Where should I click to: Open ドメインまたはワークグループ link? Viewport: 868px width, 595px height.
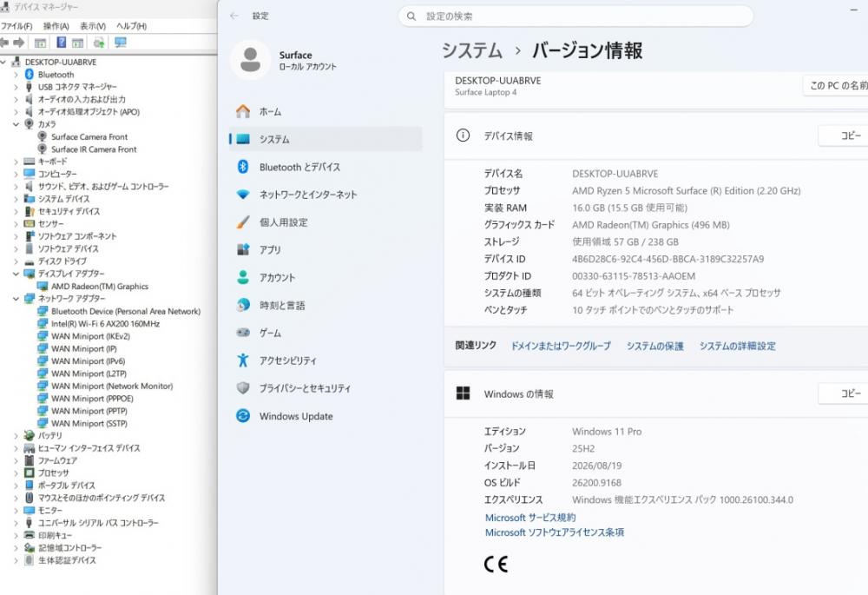click(560, 346)
